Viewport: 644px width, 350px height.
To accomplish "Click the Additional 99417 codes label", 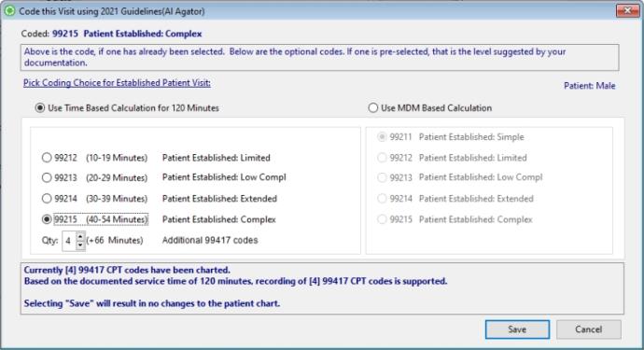I will coord(210,240).
